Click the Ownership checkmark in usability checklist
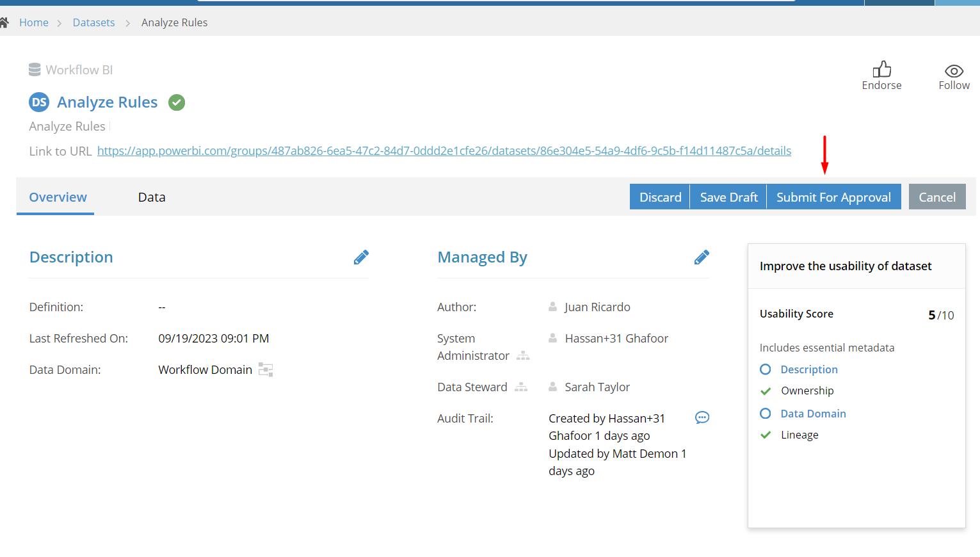 point(766,391)
